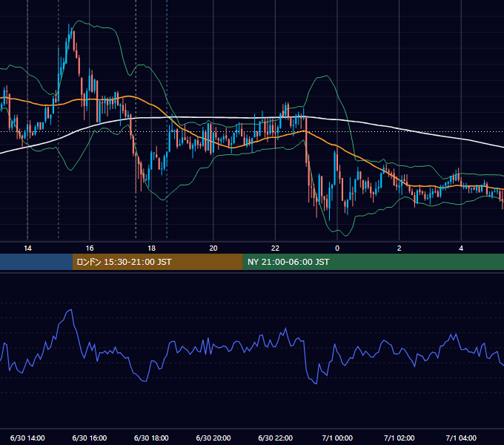Click the '4' hour label on price chart axis
This screenshot has width=504, height=445.
coord(461,248)
